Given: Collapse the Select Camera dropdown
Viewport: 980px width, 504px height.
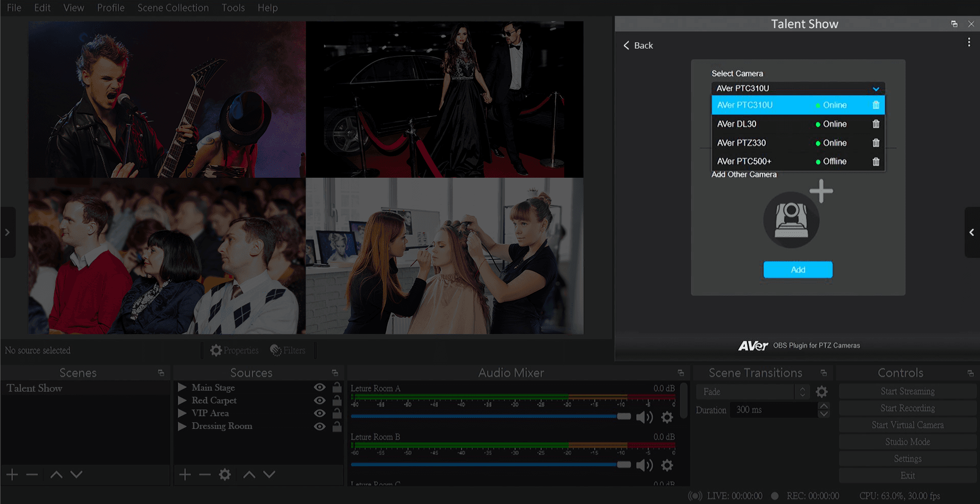Looking at the screenshot, I should click(876, 89).
